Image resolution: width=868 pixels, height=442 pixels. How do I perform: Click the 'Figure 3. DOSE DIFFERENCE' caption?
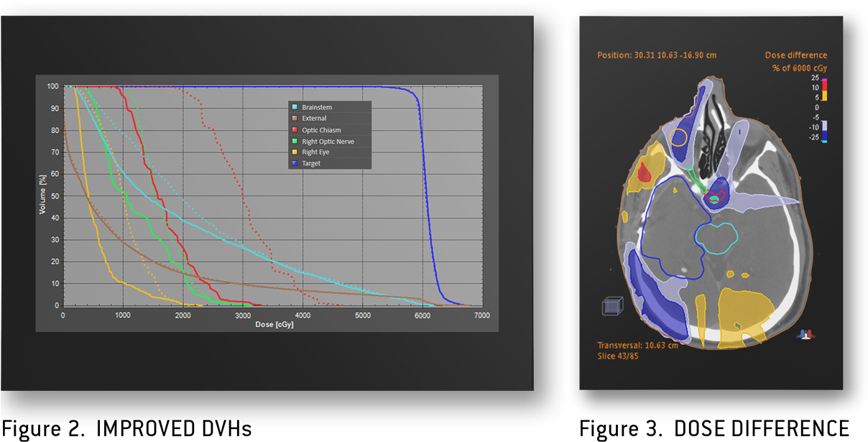tap(714, 428)
